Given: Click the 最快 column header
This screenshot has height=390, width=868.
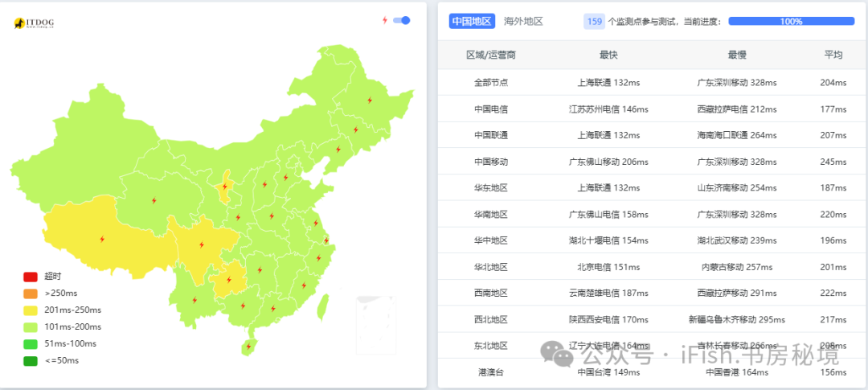Looking at the screenshot, I should coord(608,55).
